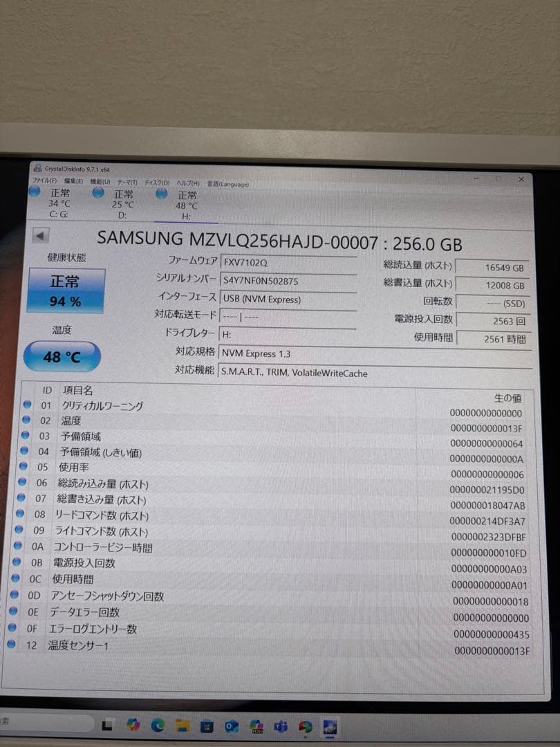Screen dimensions: 560x747
Task: Click the status indicator for 電源投入回数 row
Action: coord(16,563)
